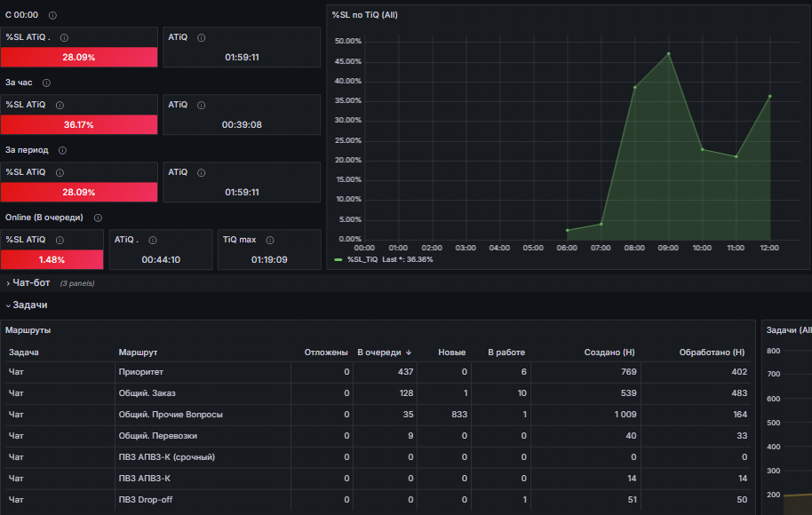
Task: Open '%SL по TiQ (All)' panel title menu
Action: pos(364,15)
